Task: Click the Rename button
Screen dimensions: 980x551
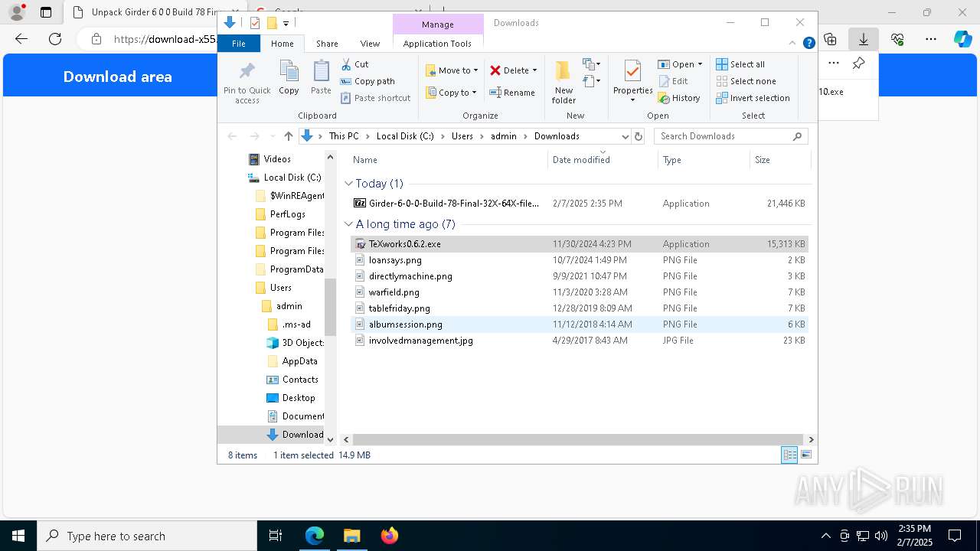Action: [512, 93]
